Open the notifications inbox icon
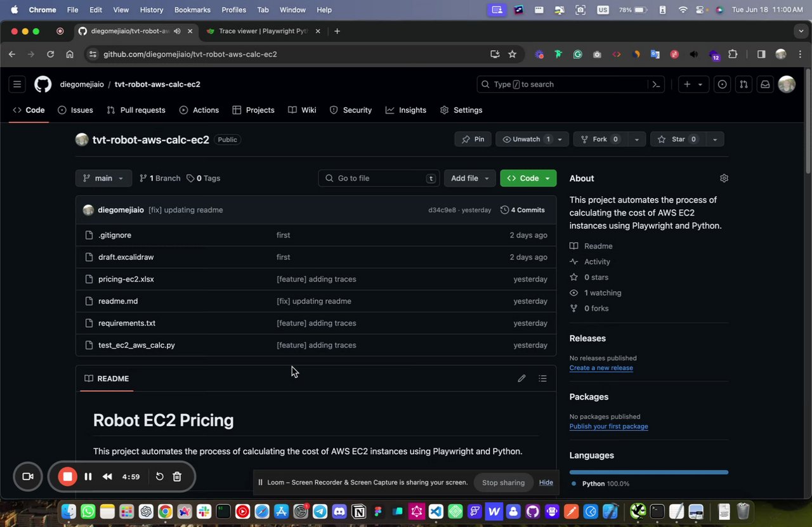The width and height of the screenshot is (812, 527). (765, 84)
